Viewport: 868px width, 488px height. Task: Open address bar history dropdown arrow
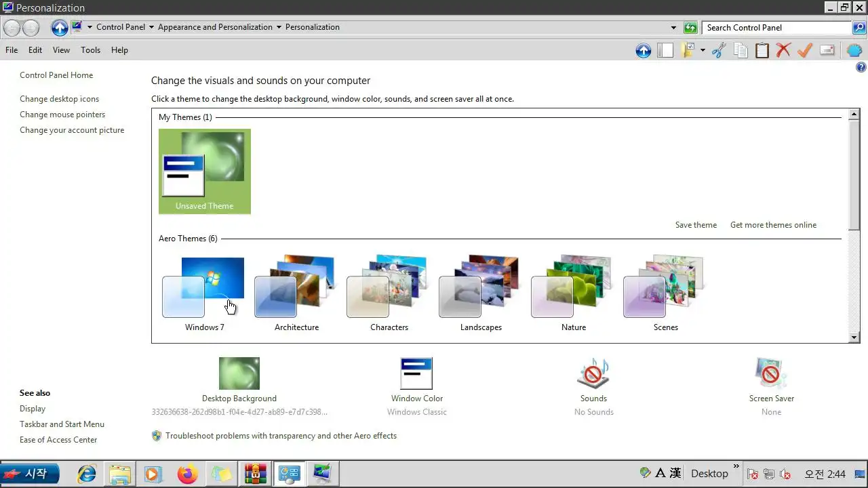673,28
